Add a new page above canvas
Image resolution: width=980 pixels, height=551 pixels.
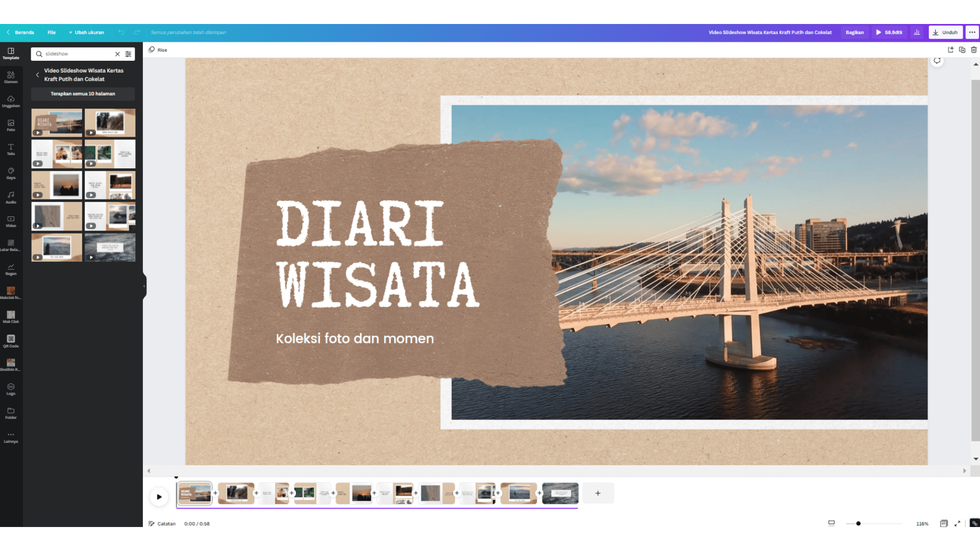[950, 49]
